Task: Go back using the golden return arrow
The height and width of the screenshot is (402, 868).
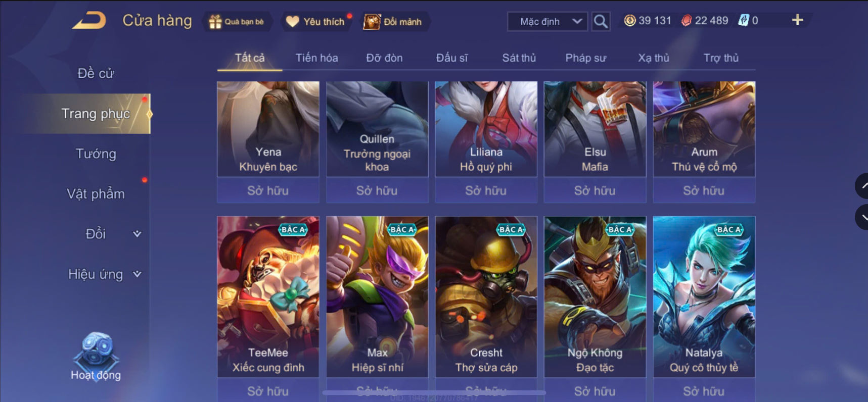Action: (89, 21)
